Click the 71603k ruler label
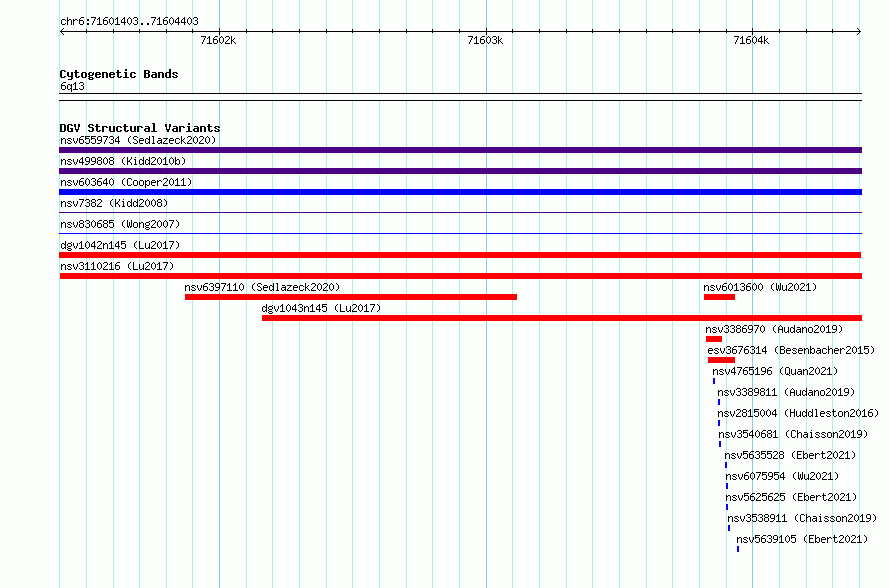890x588 pixels. [x=485, y=40]
